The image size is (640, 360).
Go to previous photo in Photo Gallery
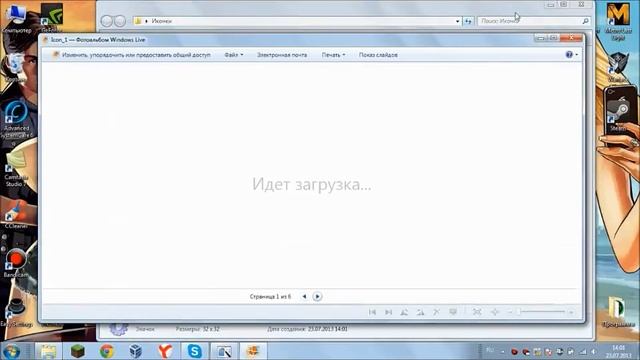click(x=372, y=312)
